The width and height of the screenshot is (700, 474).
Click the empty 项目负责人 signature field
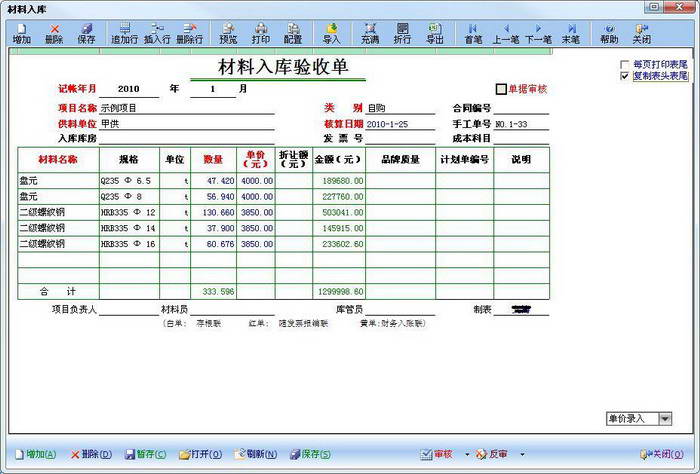pos(129,309)
